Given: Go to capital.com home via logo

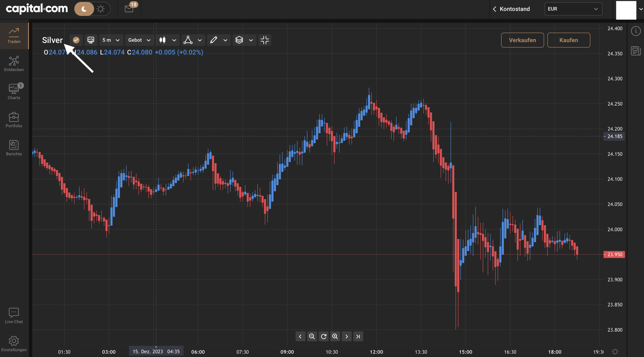Looking at the screenshot, I should (37, 9).
